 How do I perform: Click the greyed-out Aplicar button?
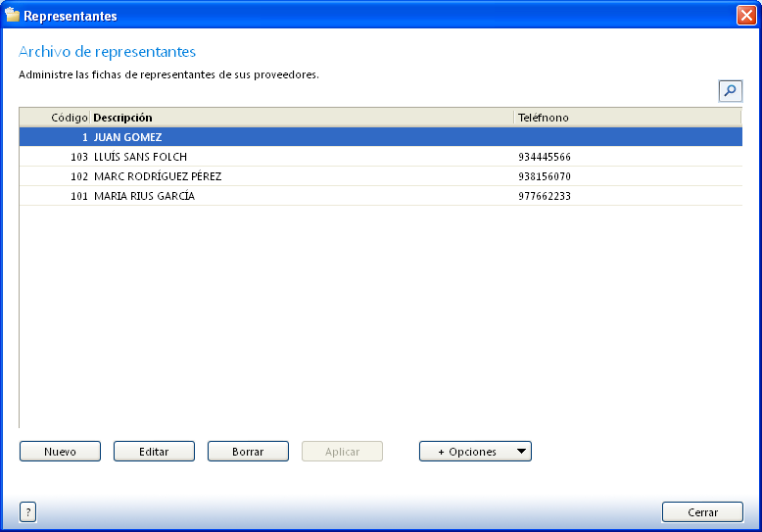[x=342, y=452]
